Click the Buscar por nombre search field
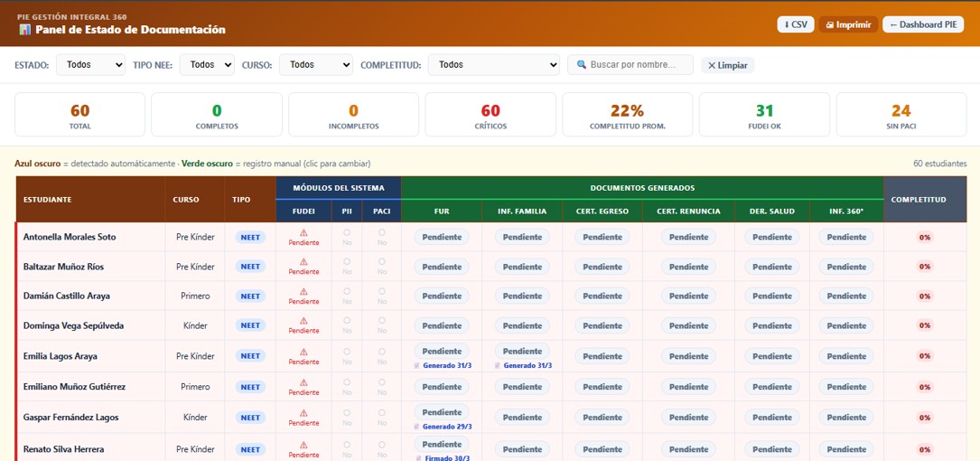Image resolution: width=980 pixels, height=461 pixels. 630,64
